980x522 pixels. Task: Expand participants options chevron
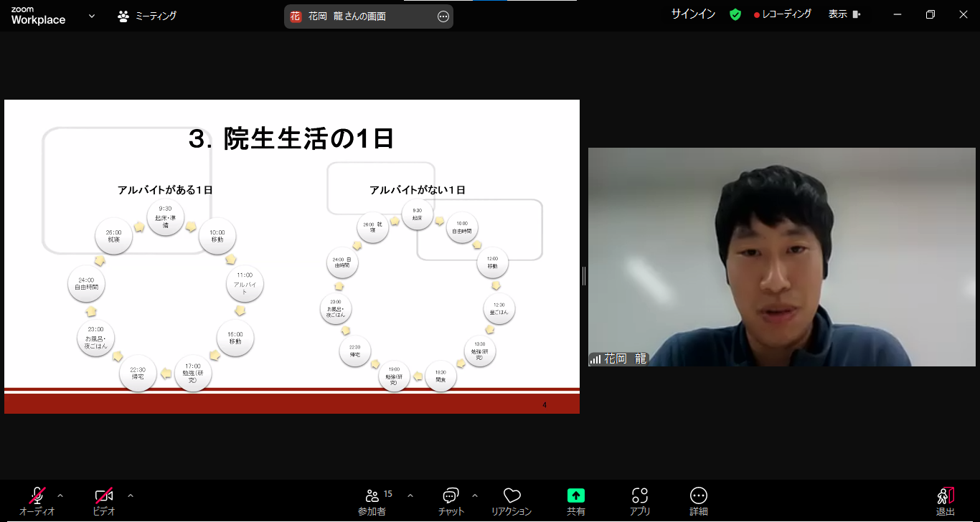pyautogui.click(x=410, y=495)
